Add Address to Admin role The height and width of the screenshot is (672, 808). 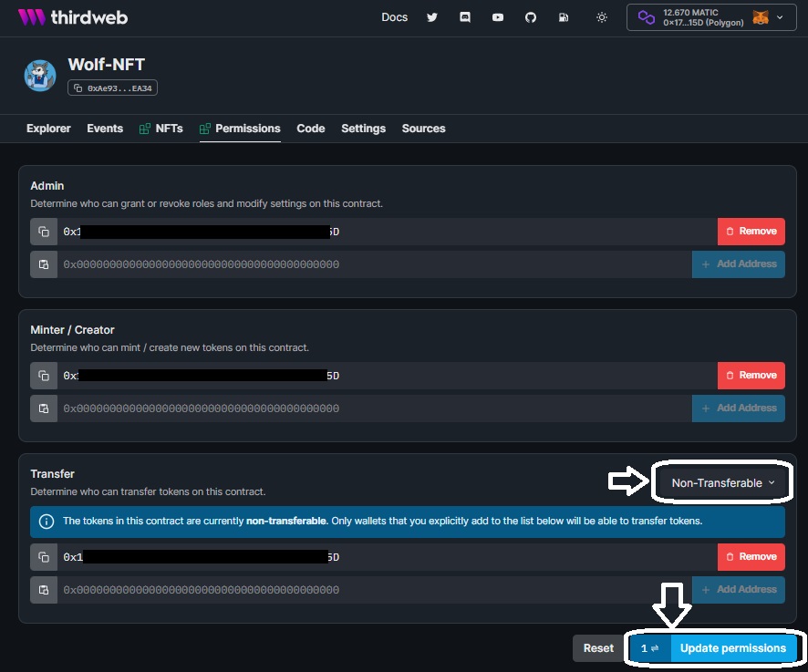tap(739, 264)
